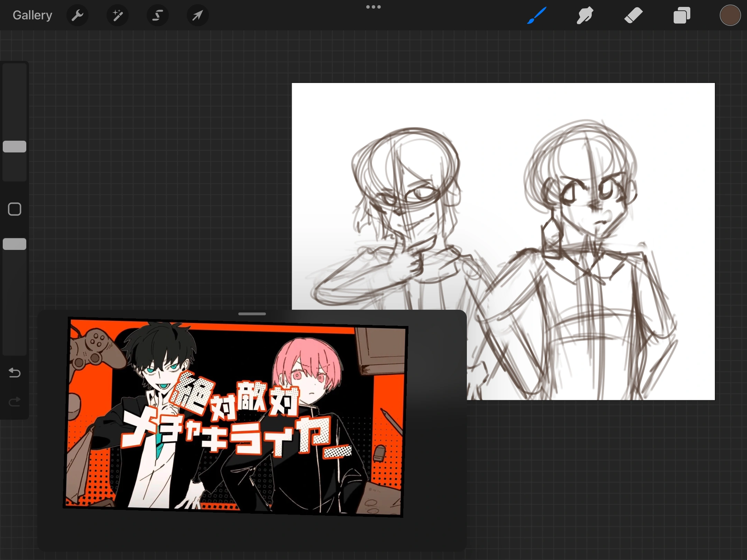The height and width of the screenshot is (560, 747).
Task: Open the Brush library
Action: click(536, 15)
